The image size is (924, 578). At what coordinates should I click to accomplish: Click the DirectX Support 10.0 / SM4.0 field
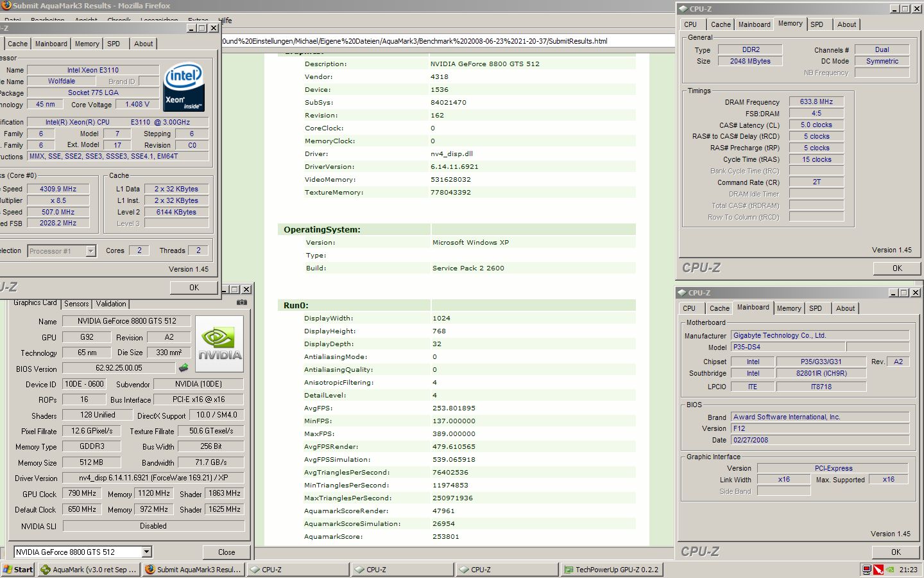(216, 415)
